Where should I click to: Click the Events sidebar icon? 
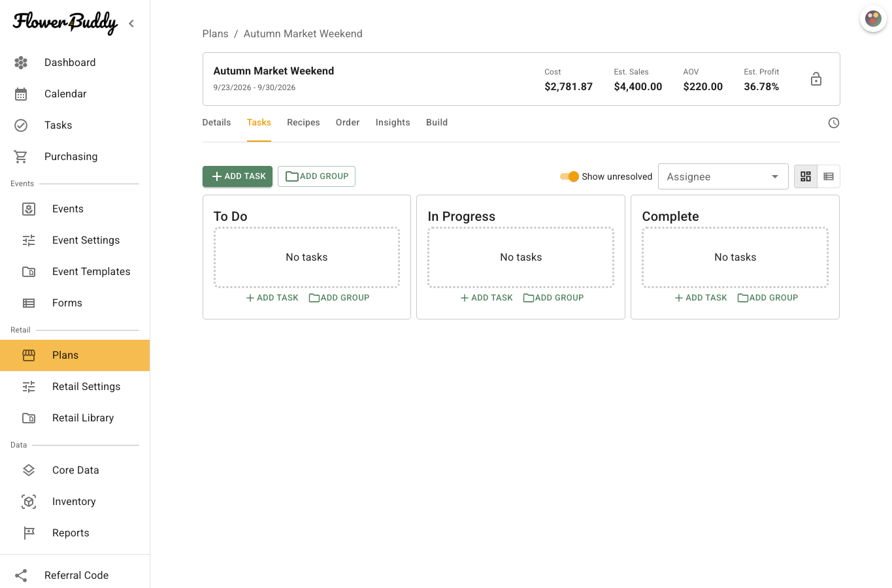[x=29, y=209]
